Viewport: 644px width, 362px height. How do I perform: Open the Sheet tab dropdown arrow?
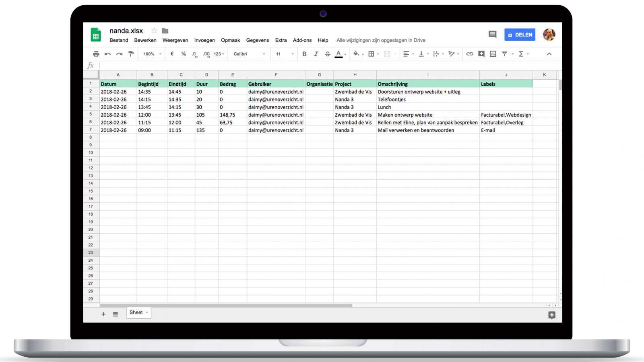[147, 313]
